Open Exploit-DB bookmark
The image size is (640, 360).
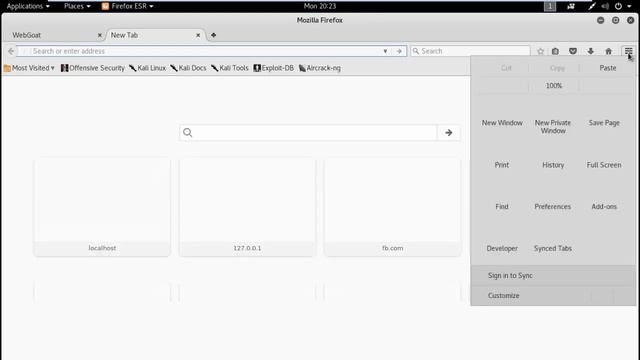click(x=273, y=68)
